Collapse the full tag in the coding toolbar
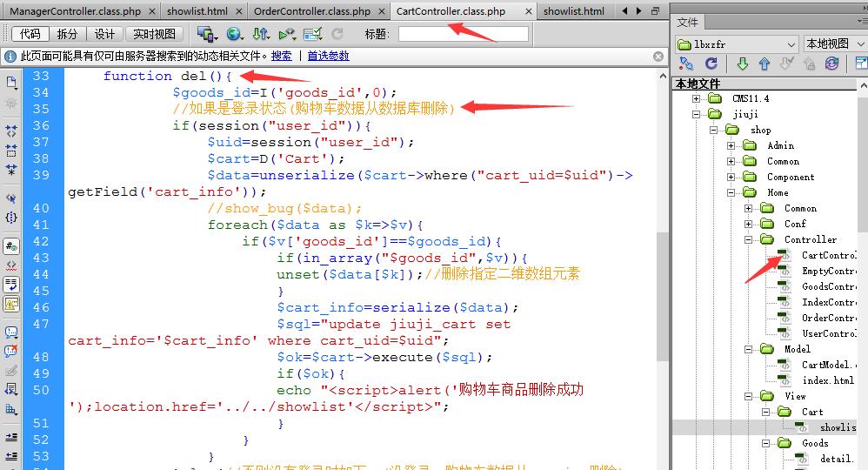The width and height of the screenshot is (868, 470). coord(11,131)
